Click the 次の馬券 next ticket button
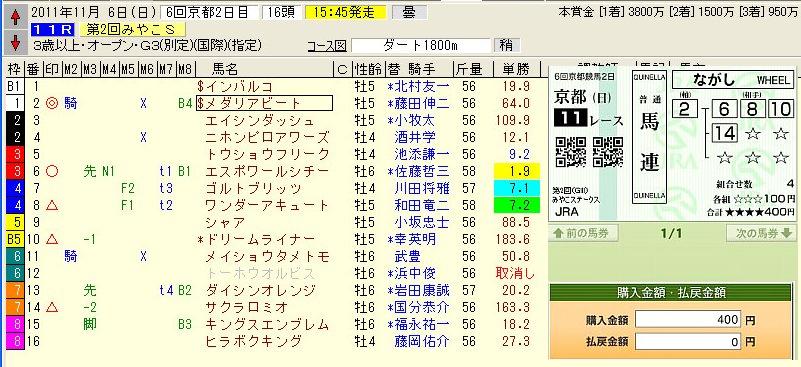Image resolution: width=801 pixels, height=367 pixels. point(761,233)
